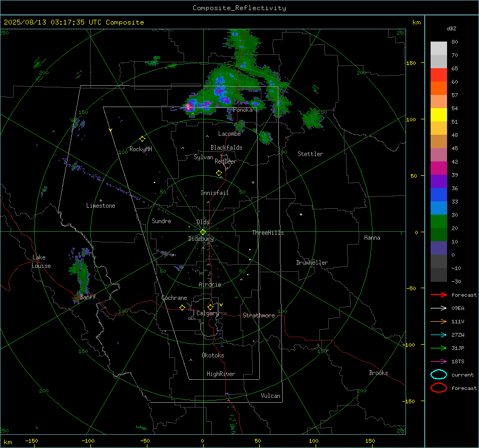This screenshot has height=448, width=479.
Task: Click the Ponoka town label
Action: pyautogui.click(x=243, y=110)
